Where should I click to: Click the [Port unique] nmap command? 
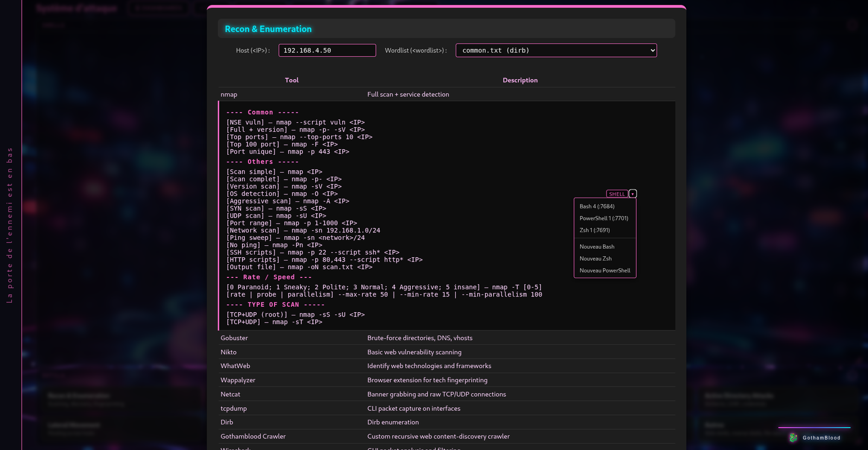(288, 151)
